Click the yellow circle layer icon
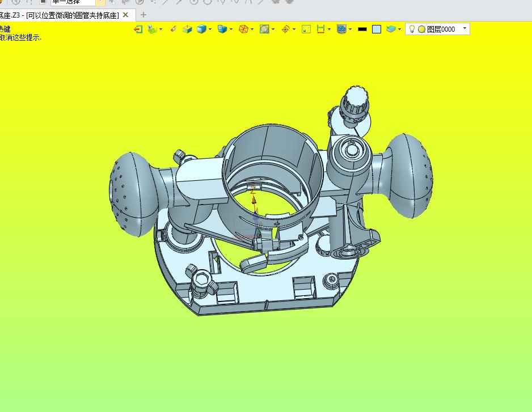The image size is (532, 412). pos(422,29)
